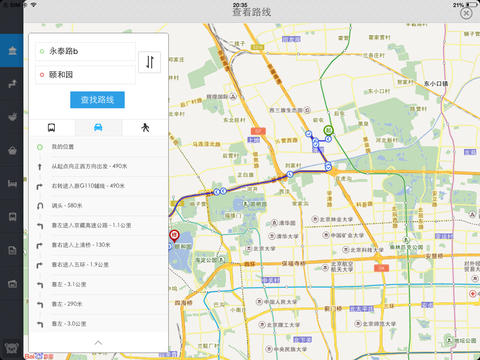Tap 清华大学 on the map
The image size is (480, 360).
tap(284, 236)
